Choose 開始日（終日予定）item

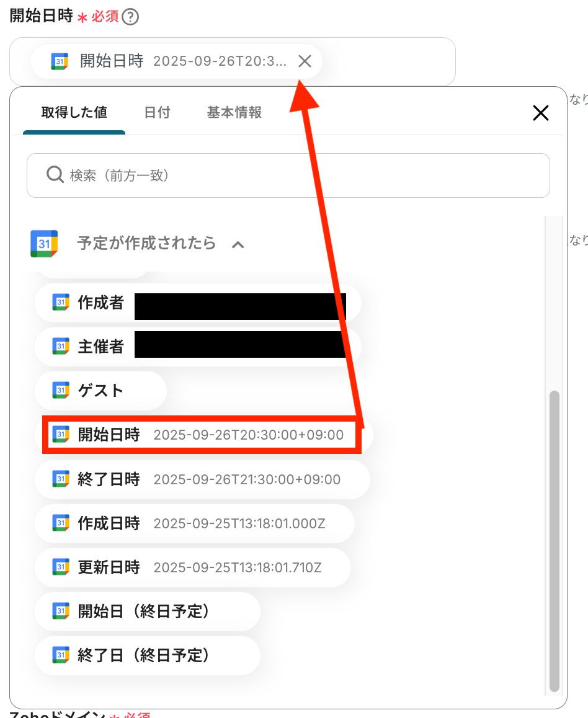(148, 611)
